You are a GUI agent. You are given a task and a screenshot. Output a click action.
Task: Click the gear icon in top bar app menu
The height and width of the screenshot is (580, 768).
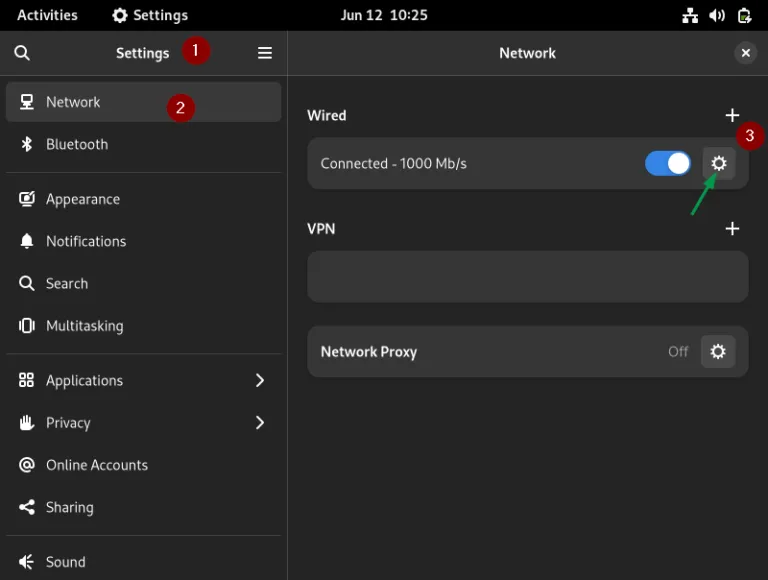(120, 15)
